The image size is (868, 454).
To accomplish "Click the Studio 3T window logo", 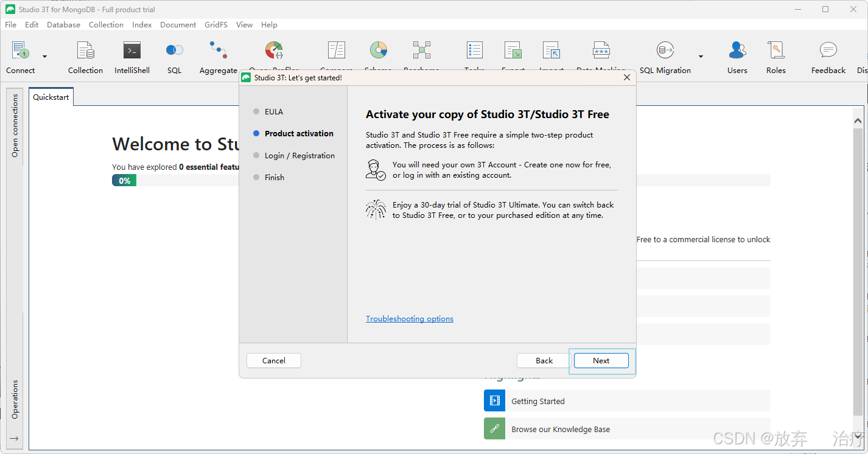I will [10, 9].
